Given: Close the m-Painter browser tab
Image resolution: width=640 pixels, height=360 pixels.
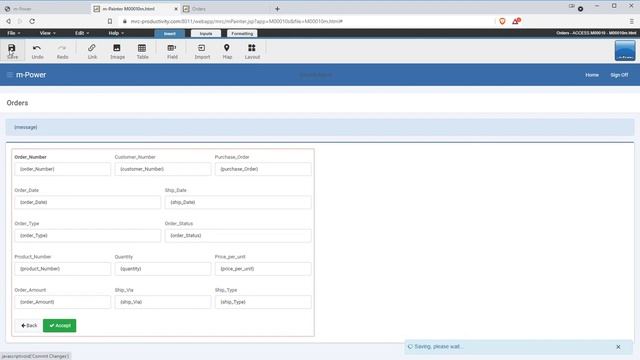Looking at the screenshot, I should pos(176,9).
